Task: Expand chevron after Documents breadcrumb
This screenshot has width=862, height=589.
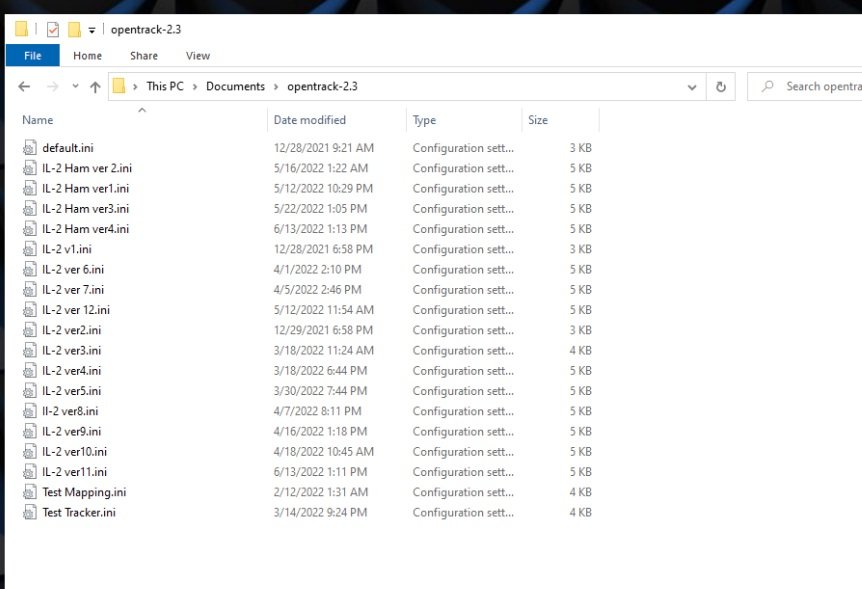Action: click(275, 87)
